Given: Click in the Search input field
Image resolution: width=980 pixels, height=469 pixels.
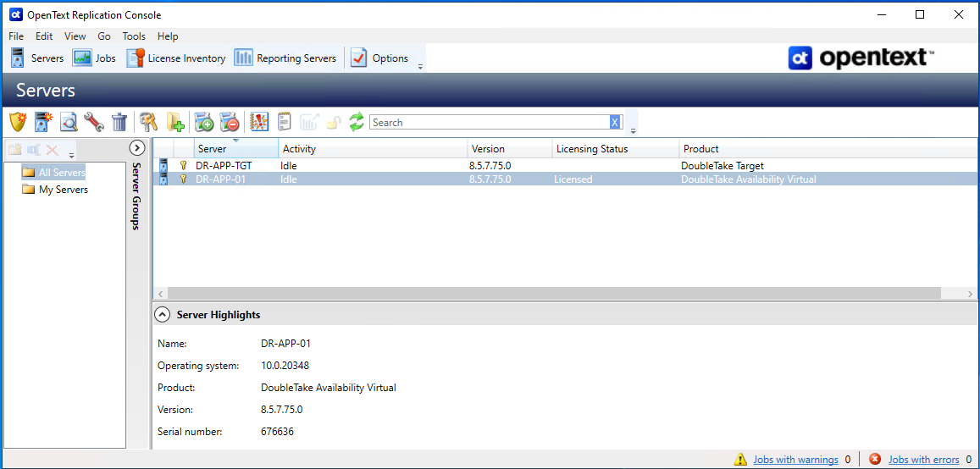Looking at the screenshot, I should 489,123.
